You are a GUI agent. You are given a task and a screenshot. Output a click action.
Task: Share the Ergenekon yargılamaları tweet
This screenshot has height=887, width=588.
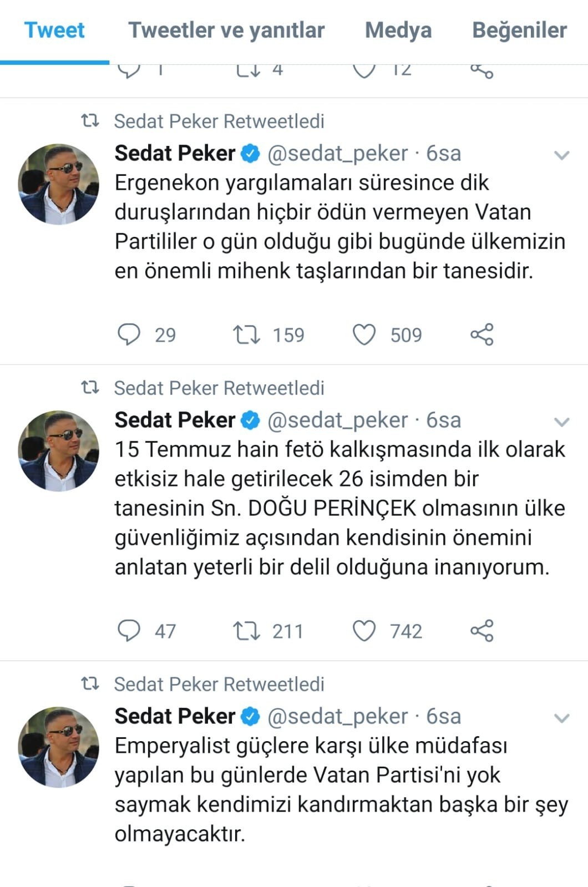click(x=481, y=334)
